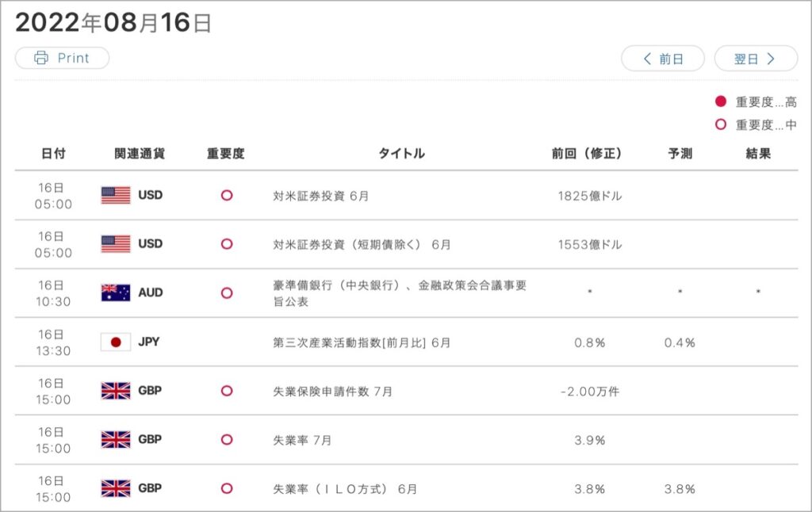Viewport: 812px width, 512px height.
Task: Click previous value -2.00万件
Action: [590, 392]
